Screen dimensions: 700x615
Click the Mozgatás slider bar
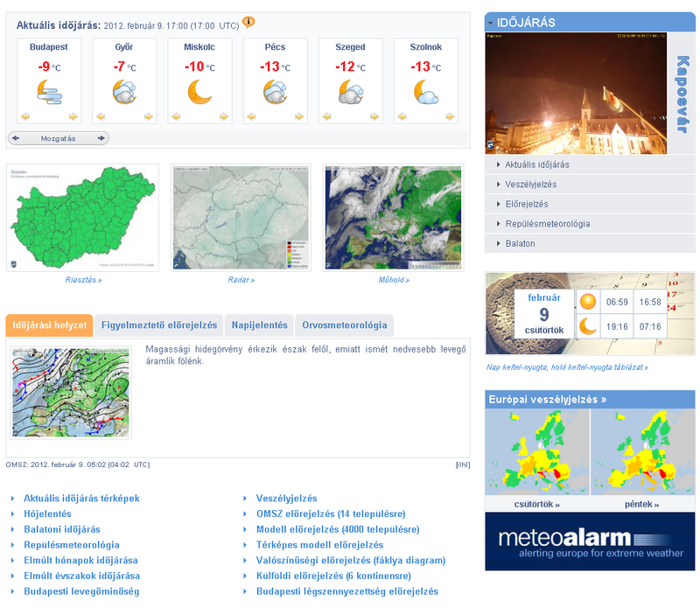pyautogui.click(x=59, y=138)
